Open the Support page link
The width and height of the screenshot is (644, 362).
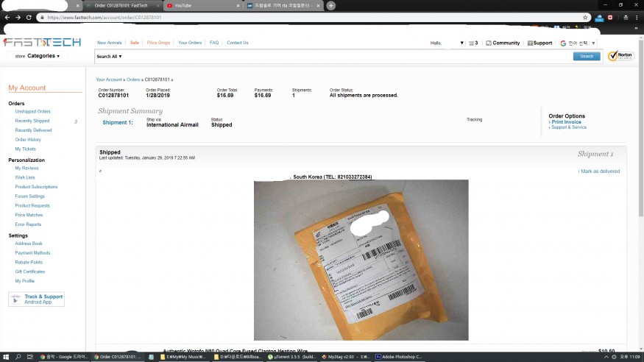pyautogui.click(x=539, y=43)
